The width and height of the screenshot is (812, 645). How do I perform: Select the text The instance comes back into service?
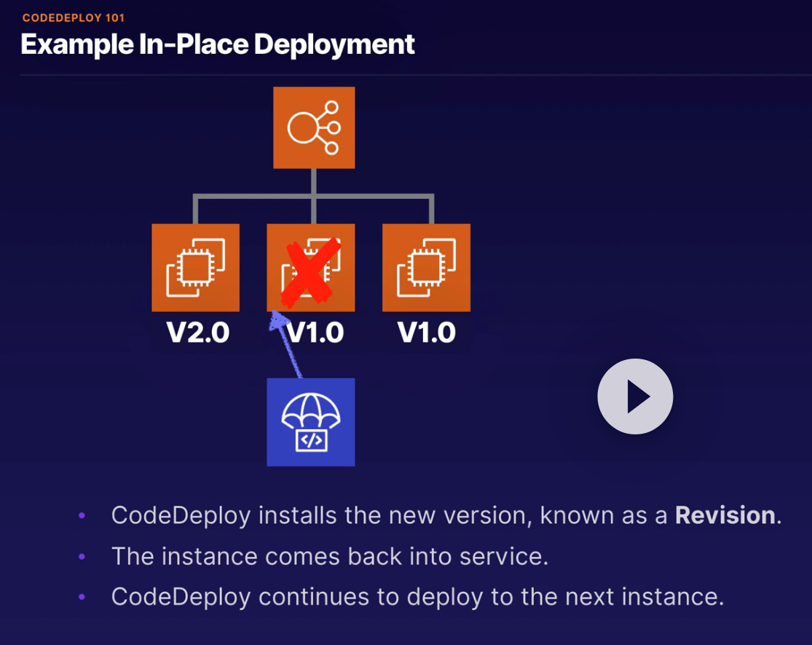330,556
